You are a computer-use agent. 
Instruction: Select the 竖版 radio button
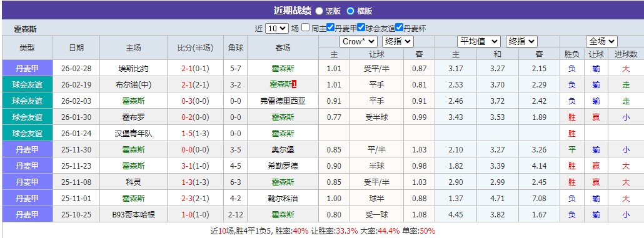pos(319,11)
